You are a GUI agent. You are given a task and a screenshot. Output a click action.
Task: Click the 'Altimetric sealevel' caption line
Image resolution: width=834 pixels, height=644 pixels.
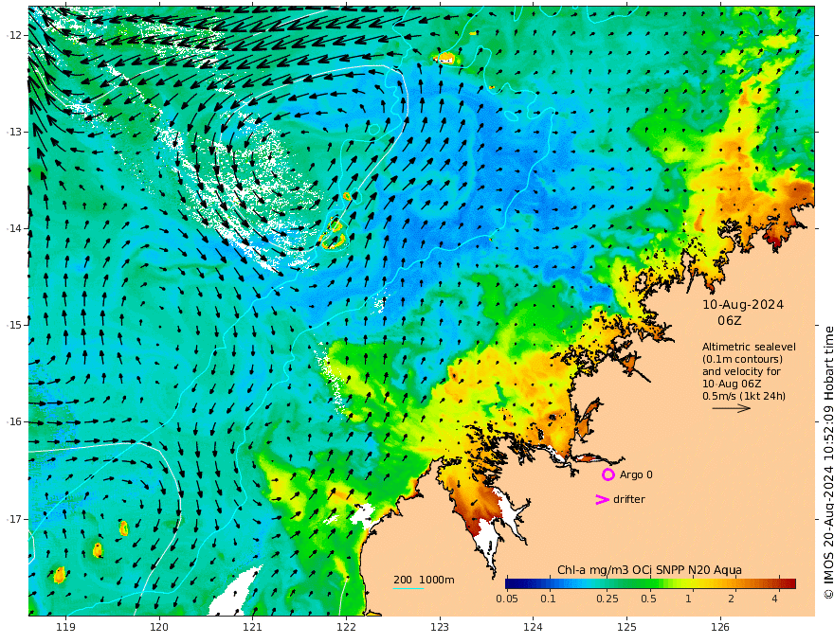(749, 347)
